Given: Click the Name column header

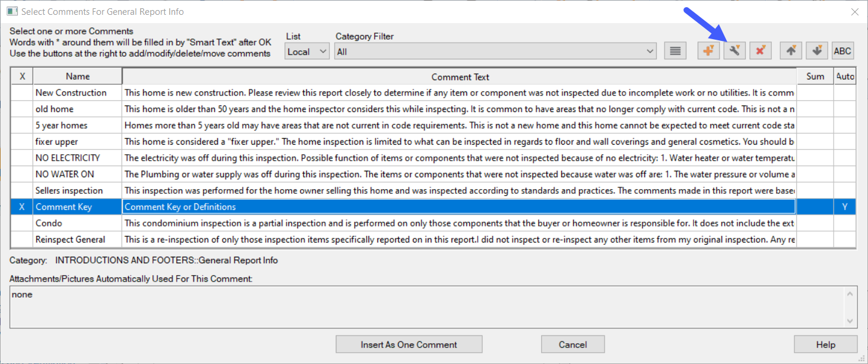Looking at the screenshot, I should click(x=78, y=76).
